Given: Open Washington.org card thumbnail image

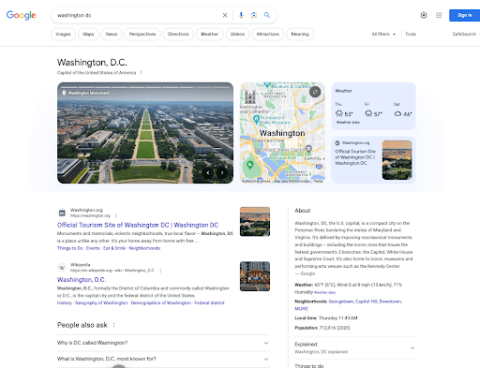Looking at the screenshot, I should [397, 160].
